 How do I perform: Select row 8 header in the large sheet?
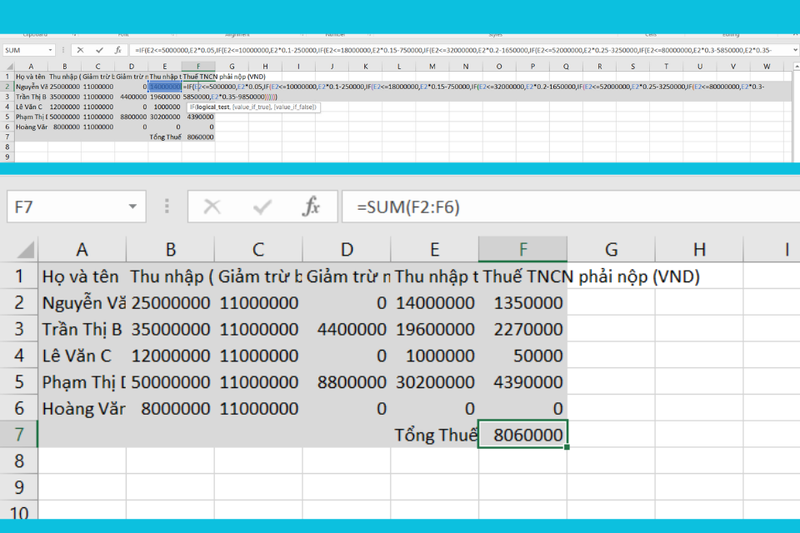coord(19,461)
